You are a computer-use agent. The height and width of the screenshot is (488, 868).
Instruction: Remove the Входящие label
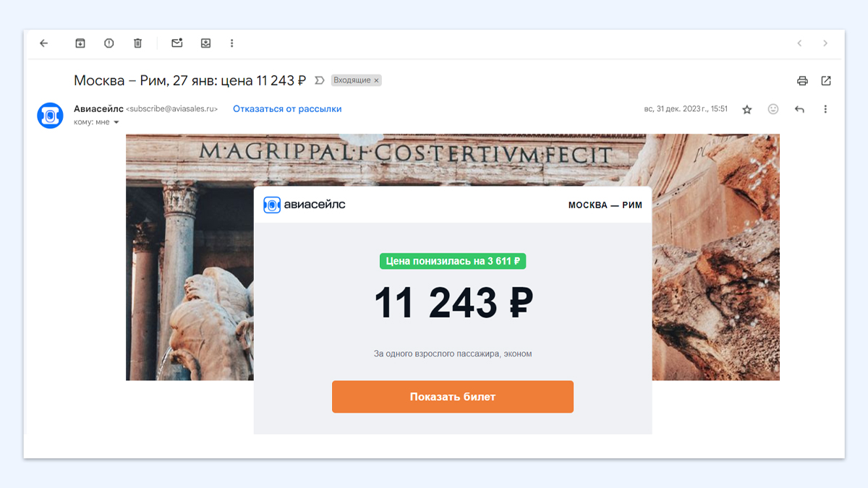pos(376,80)
